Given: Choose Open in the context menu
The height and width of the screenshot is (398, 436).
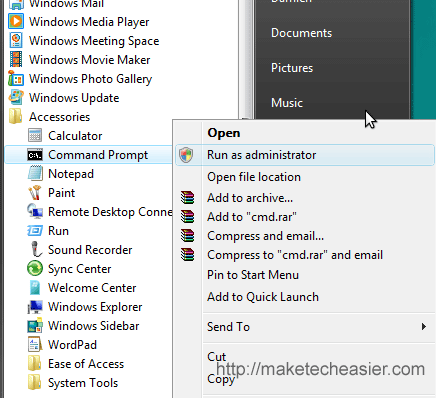Looking at the screenshot, I should click(x=224, y=133).
